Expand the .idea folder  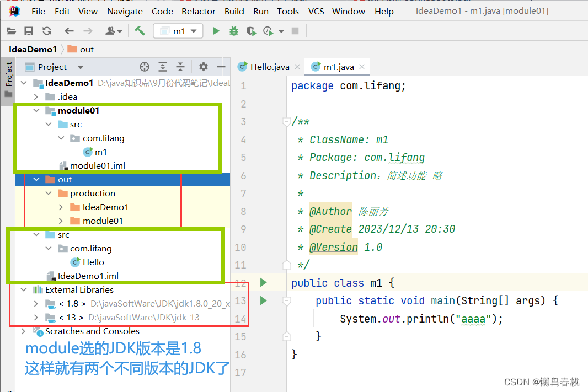tap(35, 96)
